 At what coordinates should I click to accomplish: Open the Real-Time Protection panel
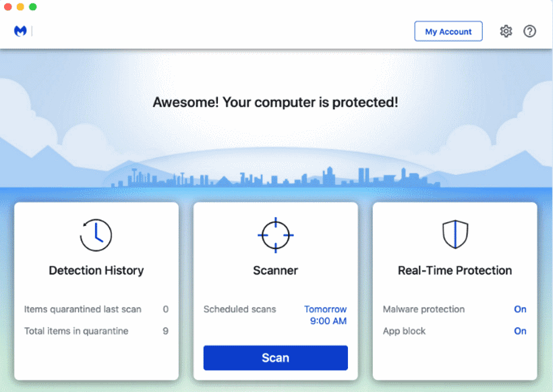454,270
